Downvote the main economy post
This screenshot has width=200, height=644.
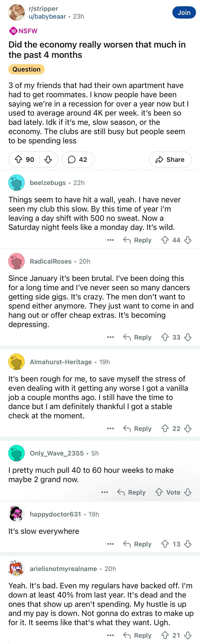pos(48,160)
